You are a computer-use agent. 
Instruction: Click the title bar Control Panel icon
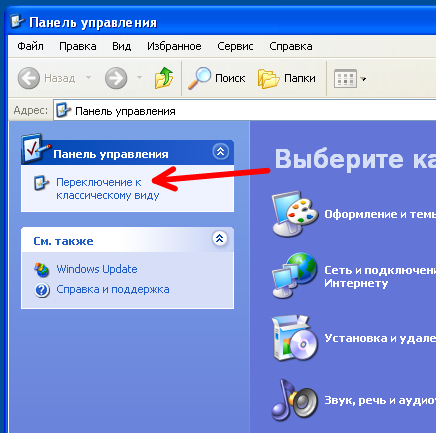[17, 21]
